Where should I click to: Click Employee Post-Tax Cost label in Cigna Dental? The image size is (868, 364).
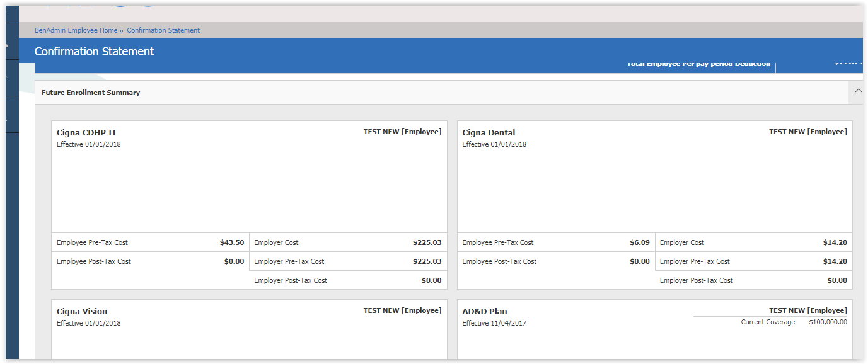point(499,261)
